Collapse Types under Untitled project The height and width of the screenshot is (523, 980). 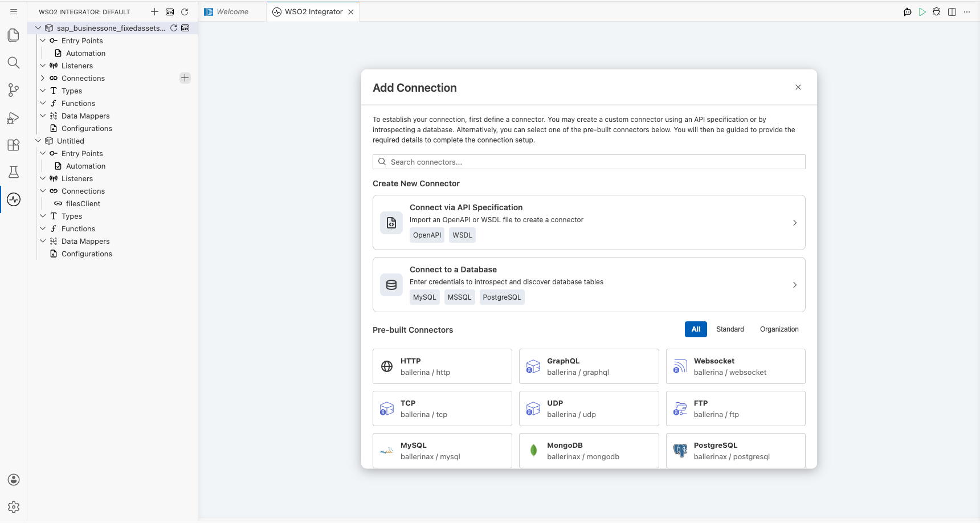coord(43,216)
